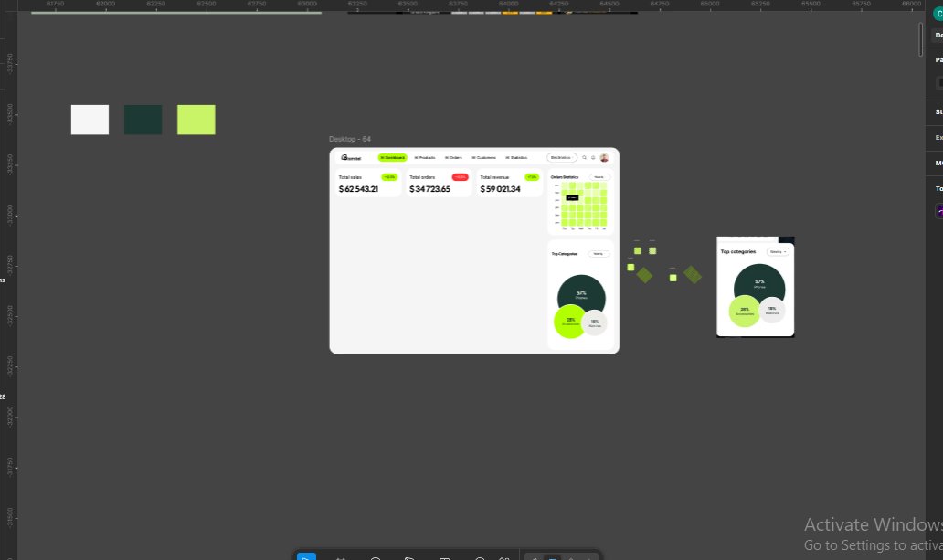Select the Top Categories title inside Desktop frame
Image resolution: width=943 pixels, height=560 pixels.
[564, 254]
